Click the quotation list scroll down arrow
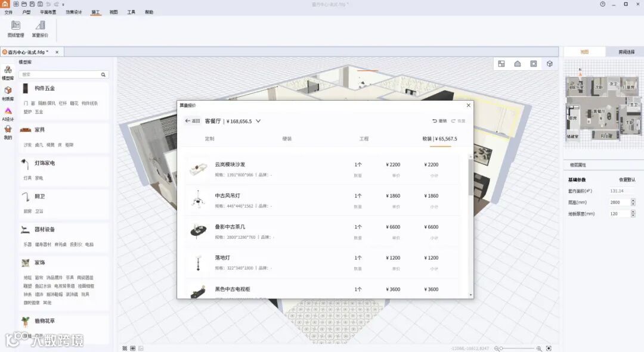 [470, 295]
